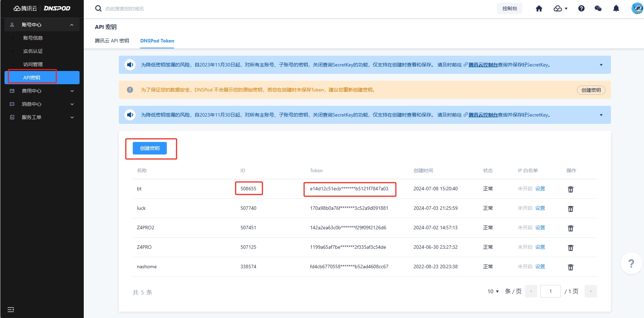This screenshot has width=644, height=318.
Task: Click the user avatar in top right
Action: 637,8
